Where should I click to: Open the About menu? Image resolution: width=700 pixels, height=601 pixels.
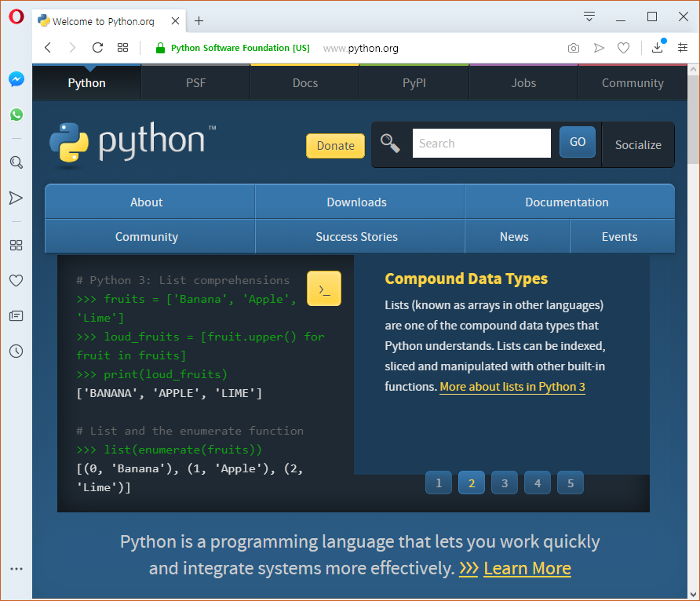150,202
